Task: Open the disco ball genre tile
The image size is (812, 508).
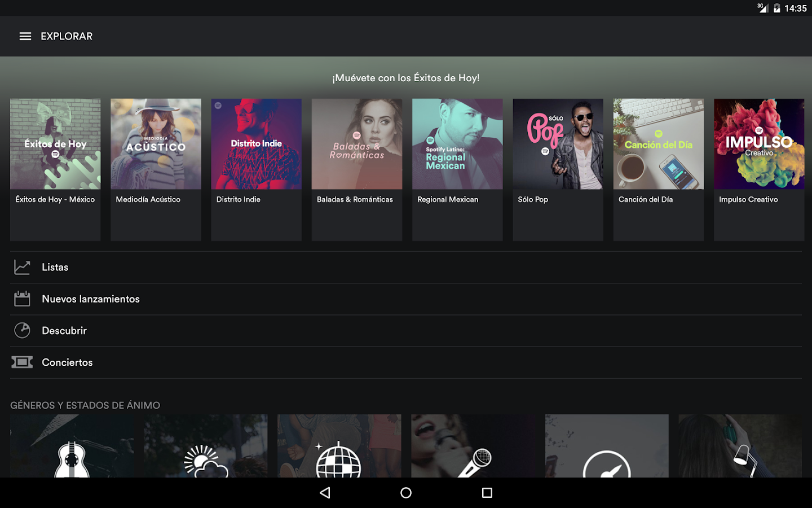Action: (339, 446)
